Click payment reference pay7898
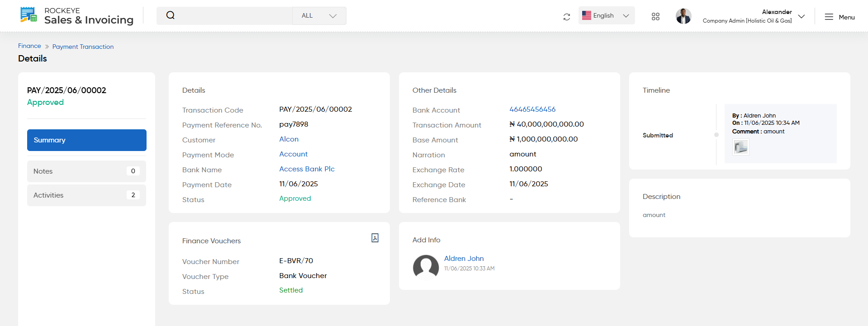Viewport: 868px width, 326px height. click(x=294, y=124)
